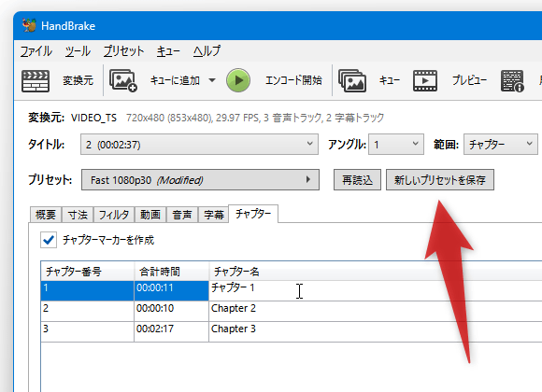542x392 pixels.
Task: Open the queue stacked images icon
Action: [x=352, y=81]
